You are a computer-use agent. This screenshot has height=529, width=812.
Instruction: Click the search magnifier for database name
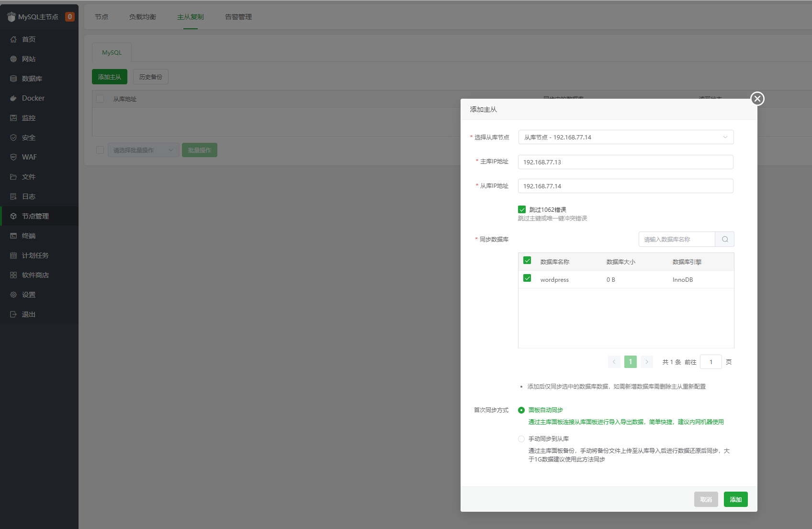(x=725, y=239)
